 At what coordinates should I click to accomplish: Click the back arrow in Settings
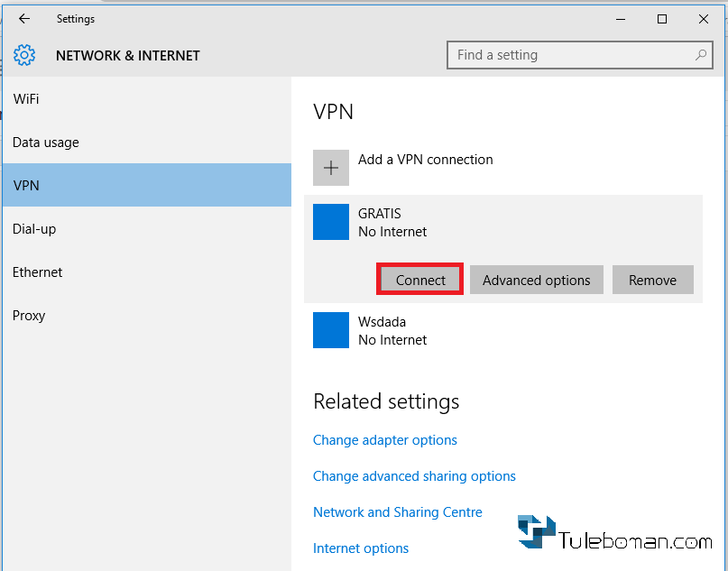click(x=24, y=19)
